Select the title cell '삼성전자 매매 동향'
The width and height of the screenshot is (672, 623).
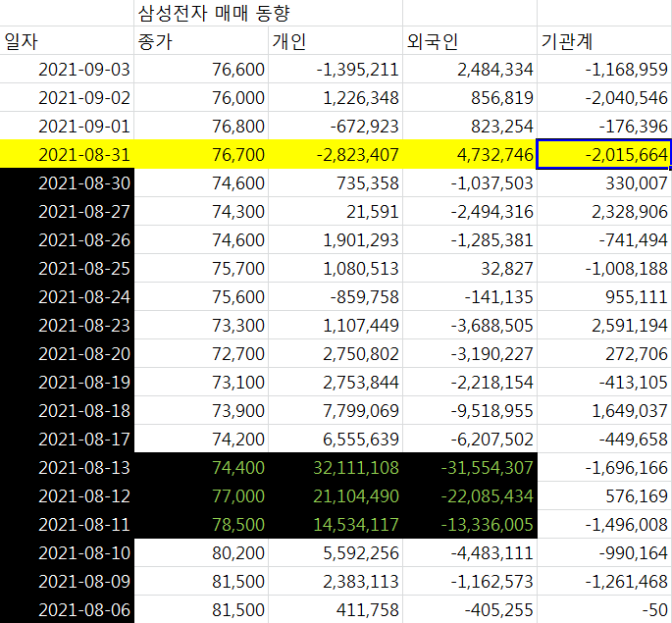pyautogui.click(x=268, y=13)
